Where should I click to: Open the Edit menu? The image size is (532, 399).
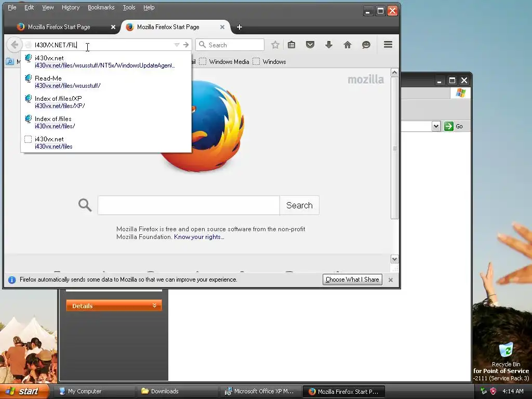29,7
